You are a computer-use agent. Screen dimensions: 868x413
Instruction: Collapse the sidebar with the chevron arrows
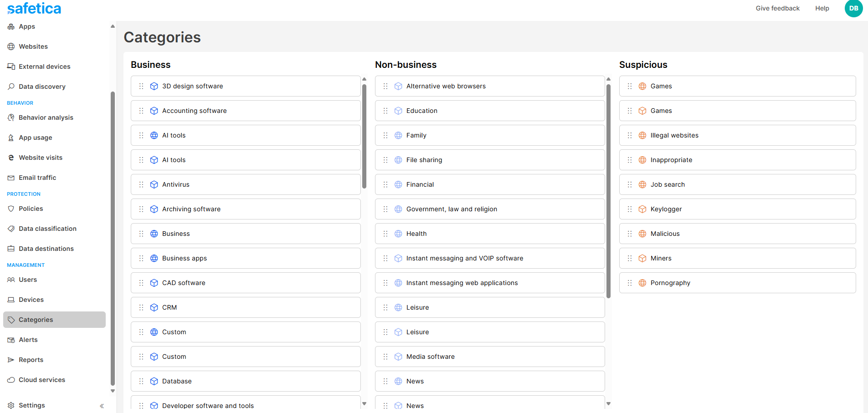click(102, 406)
